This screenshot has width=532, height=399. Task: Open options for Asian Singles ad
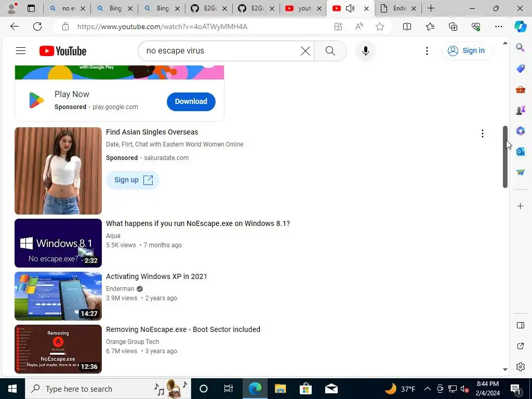[x=482, y=134]
